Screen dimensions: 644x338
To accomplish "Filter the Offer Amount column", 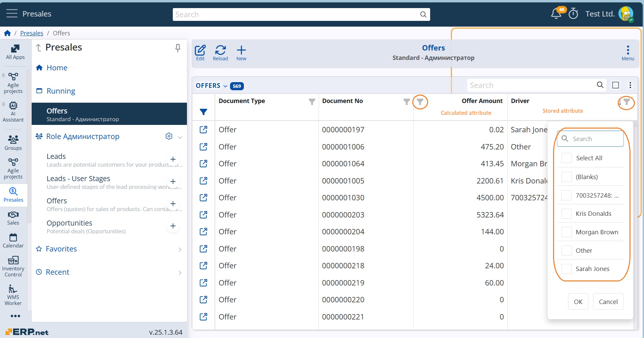I will pos(420,102).
